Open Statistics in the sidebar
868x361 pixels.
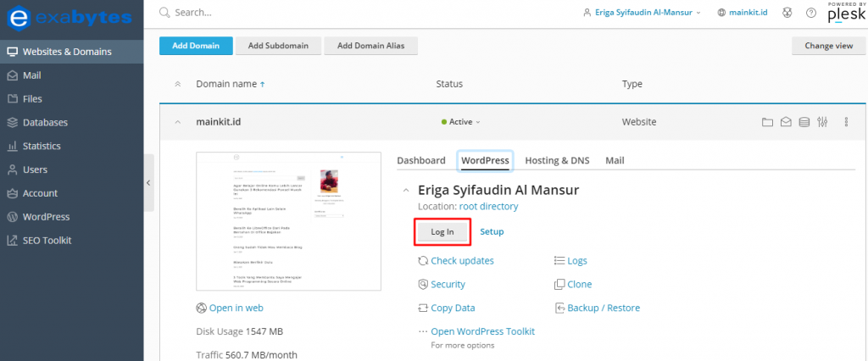[x=71, y=146]
